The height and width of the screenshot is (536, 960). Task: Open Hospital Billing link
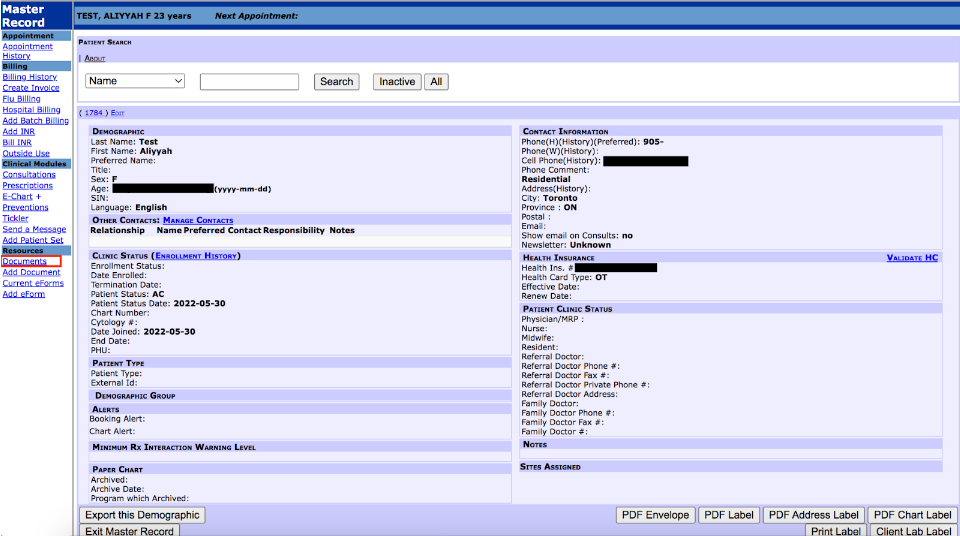31,110
